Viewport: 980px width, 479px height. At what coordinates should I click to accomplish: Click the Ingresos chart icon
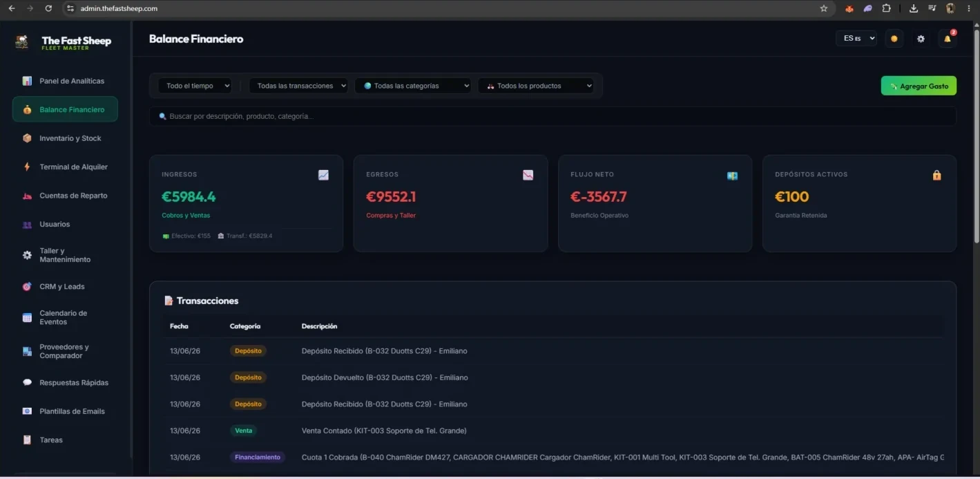323,175
